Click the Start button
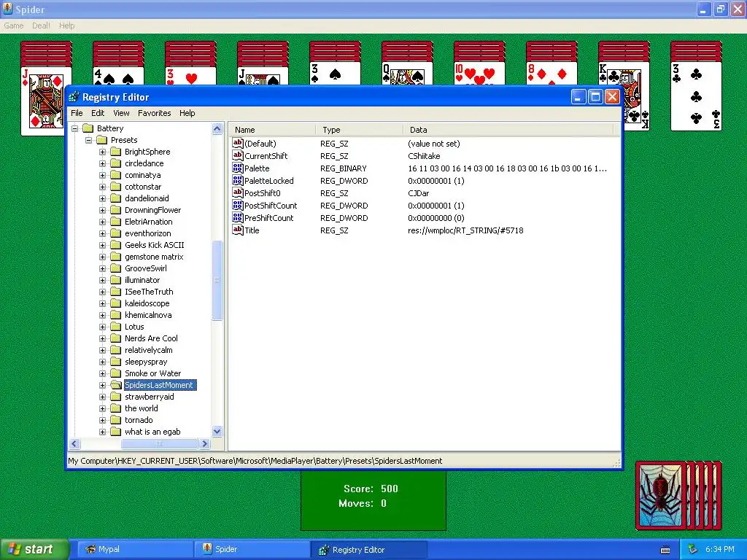 [x=34, y=550]
